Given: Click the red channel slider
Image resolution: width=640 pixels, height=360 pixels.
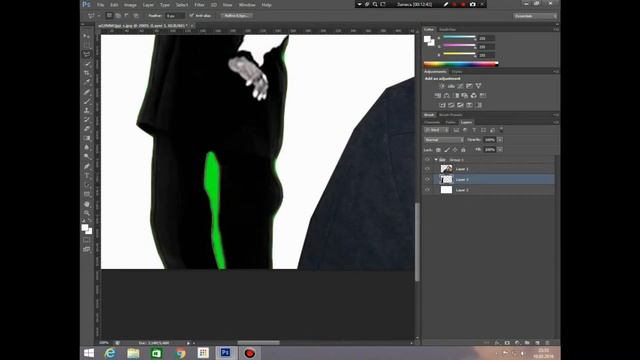Looking at the screenshot, I should pos(459,38).
